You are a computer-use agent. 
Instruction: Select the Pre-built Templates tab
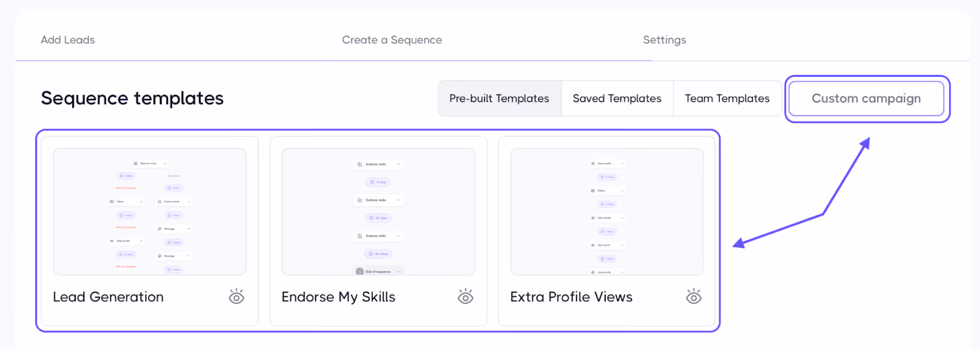[x=499, y=99]
